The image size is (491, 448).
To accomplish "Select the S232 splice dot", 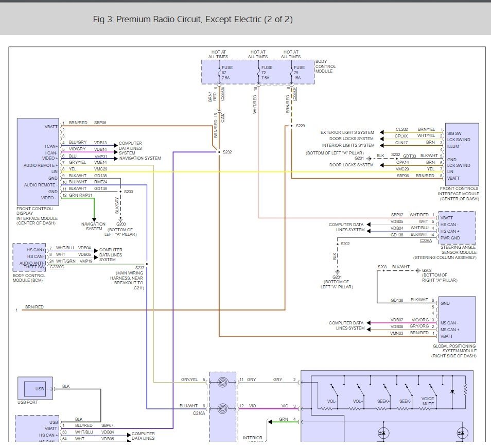I will (x=218, y=152).
